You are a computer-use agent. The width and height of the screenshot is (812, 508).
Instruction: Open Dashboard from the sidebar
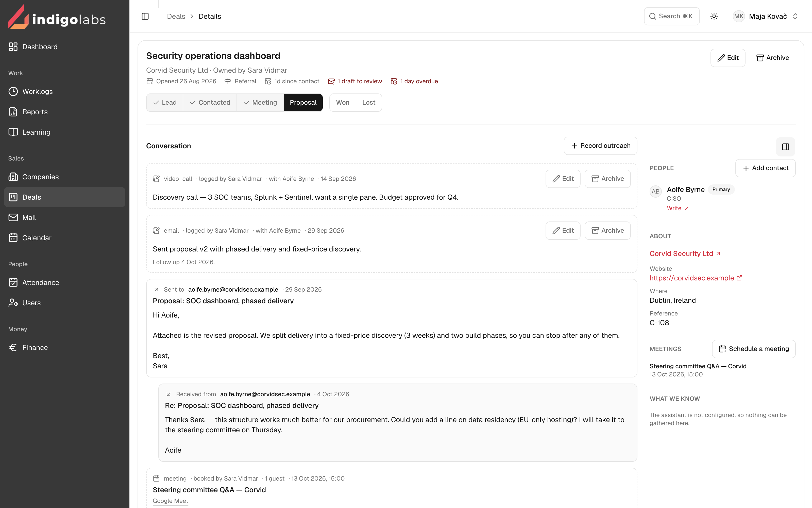tap(64, 47)
